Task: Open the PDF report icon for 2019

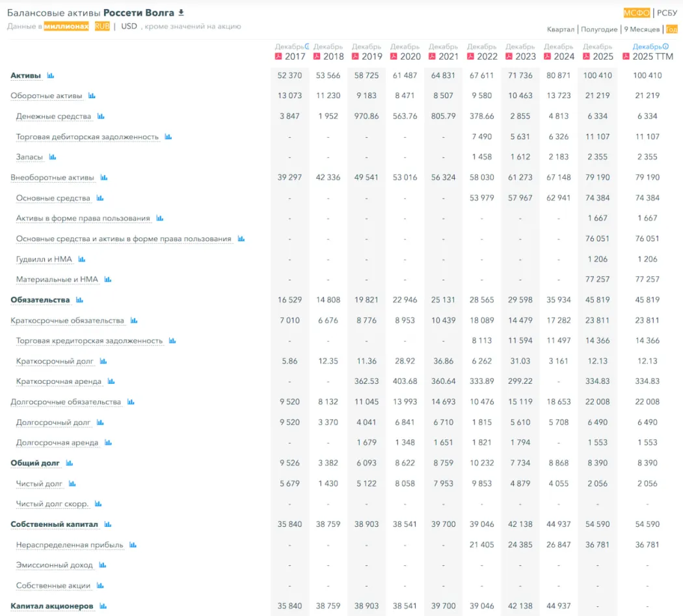Action: pyautogui.click(x=356, y=57)
